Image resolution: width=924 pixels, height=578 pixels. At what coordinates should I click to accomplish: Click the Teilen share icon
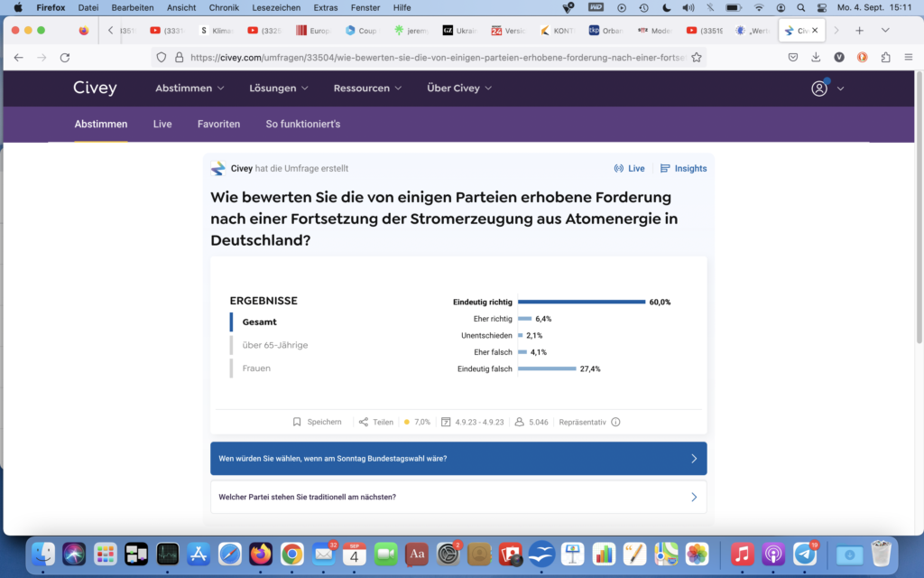point(364,422)
